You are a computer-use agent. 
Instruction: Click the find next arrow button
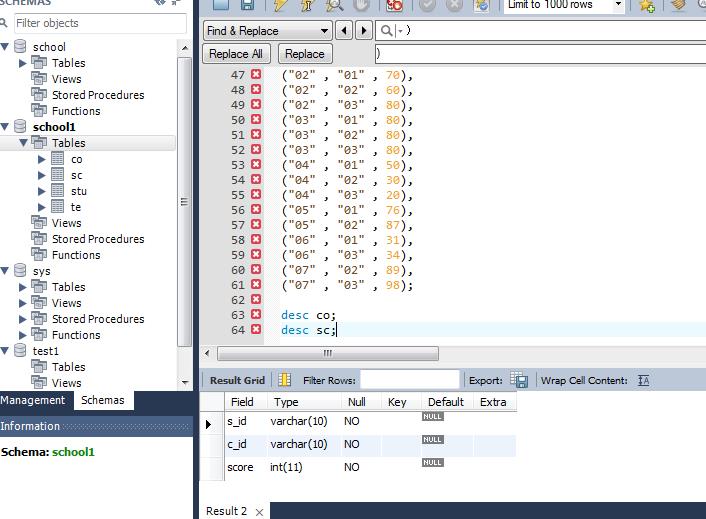click(x=364, y=31)
